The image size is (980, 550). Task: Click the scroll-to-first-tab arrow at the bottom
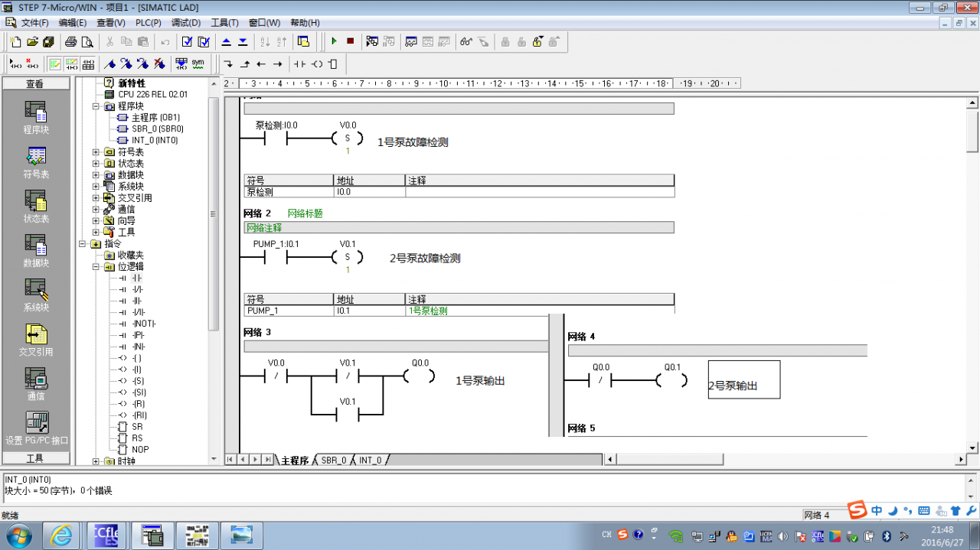(x=230, y=460)
